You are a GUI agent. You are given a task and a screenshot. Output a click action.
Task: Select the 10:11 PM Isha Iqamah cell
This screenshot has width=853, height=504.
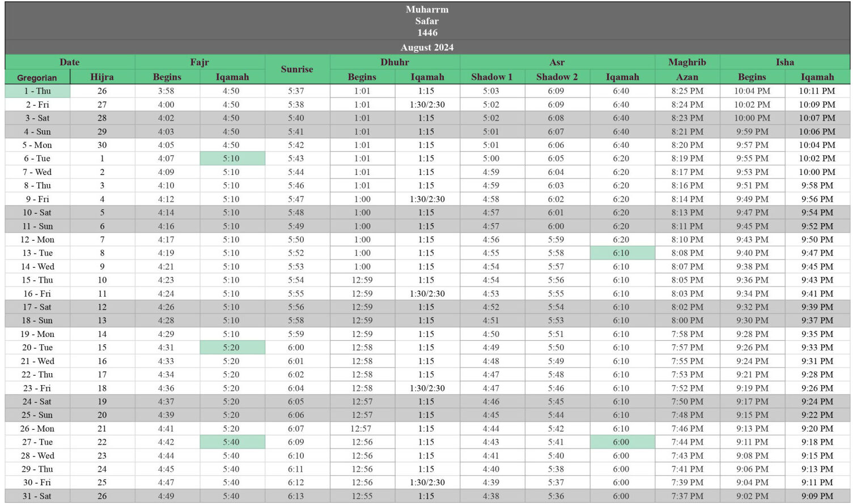(x=817, y=91)
